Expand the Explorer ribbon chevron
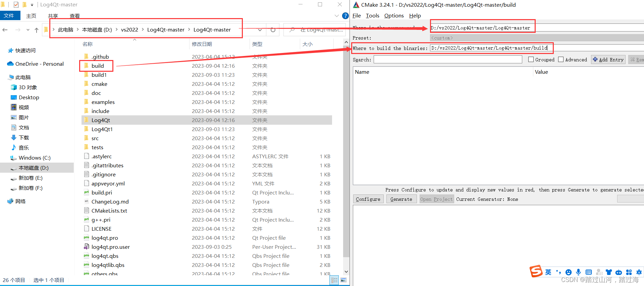The image size is (644, 286). 336,16
